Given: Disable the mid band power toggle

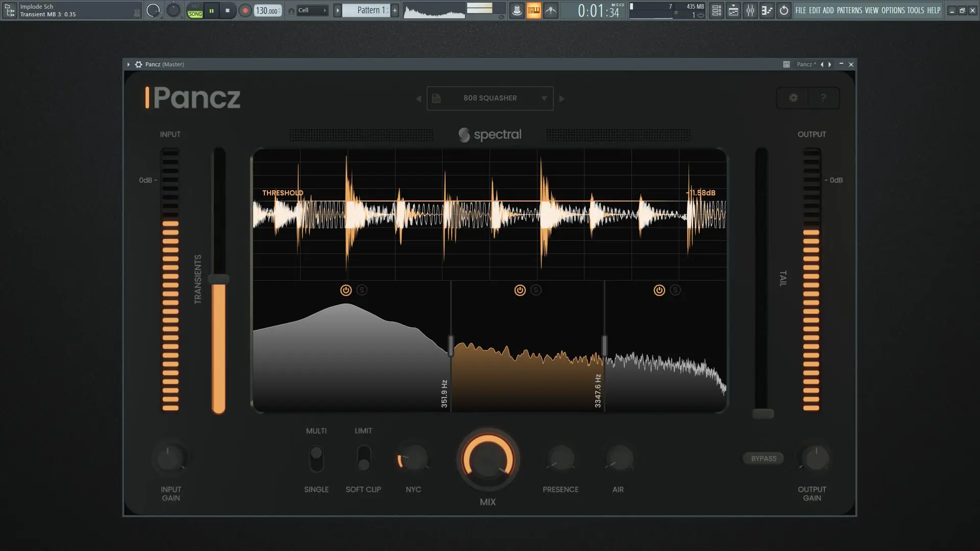Looking at the screenshot, I should click(x=520, y=290).
